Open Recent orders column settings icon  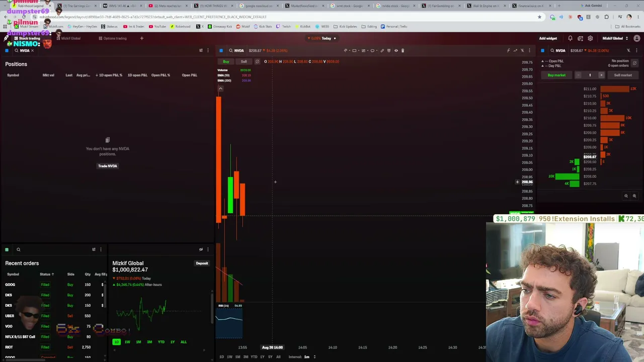[94, 249]
